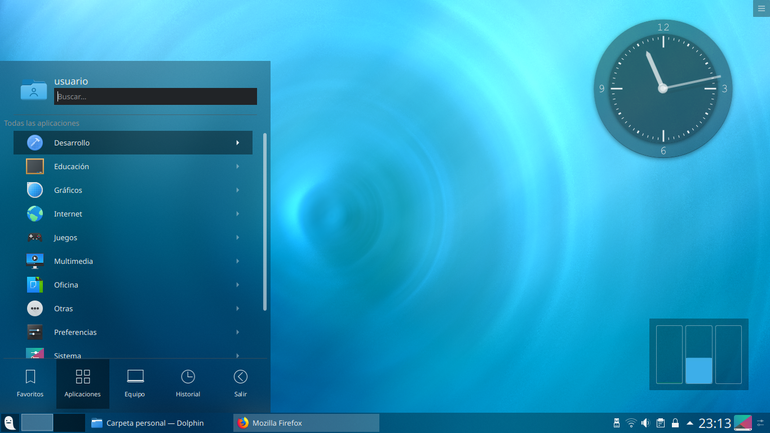Open the Multimedia category
The height and width of the screenshot is (433, 770).
pos(133,261)
